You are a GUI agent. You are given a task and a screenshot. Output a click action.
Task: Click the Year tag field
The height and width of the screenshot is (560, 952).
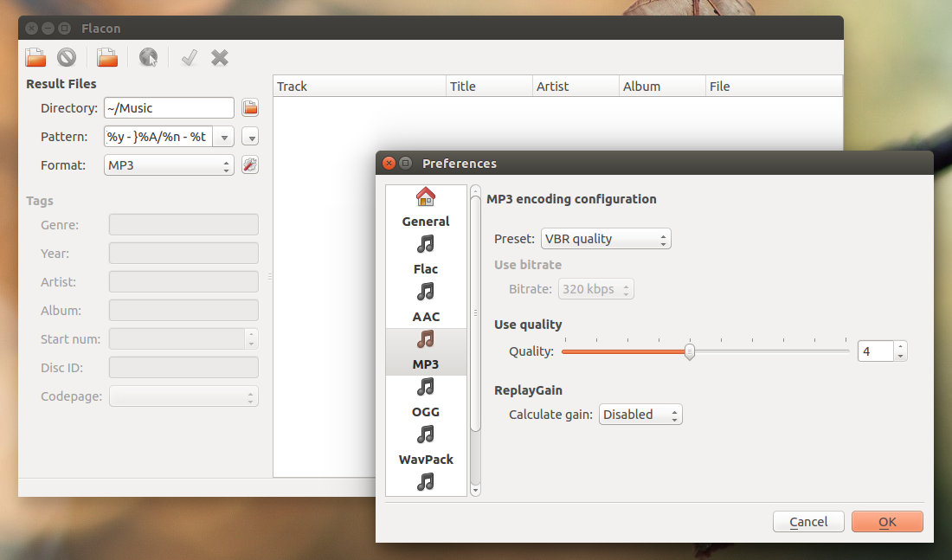click(x=183, y=254)
